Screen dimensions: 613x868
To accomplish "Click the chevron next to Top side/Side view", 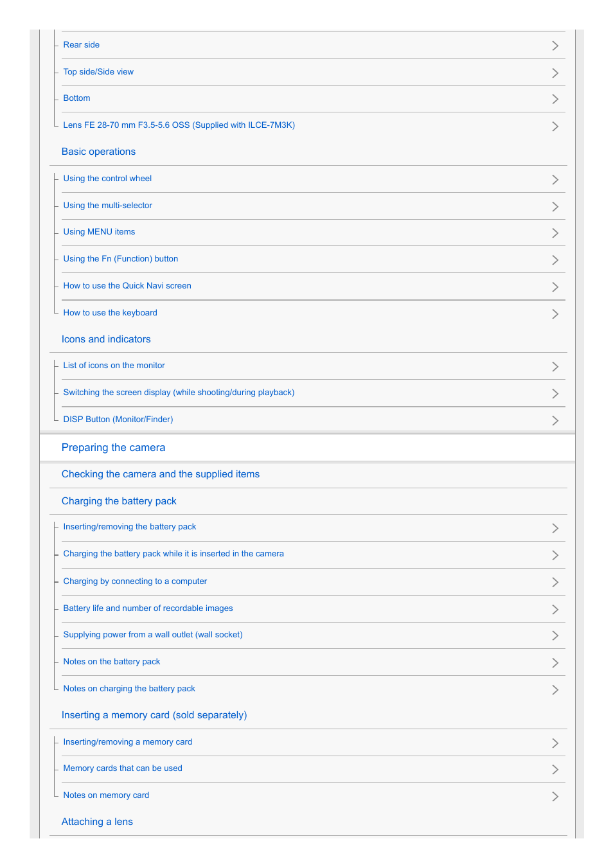I will tap(555, 73).
